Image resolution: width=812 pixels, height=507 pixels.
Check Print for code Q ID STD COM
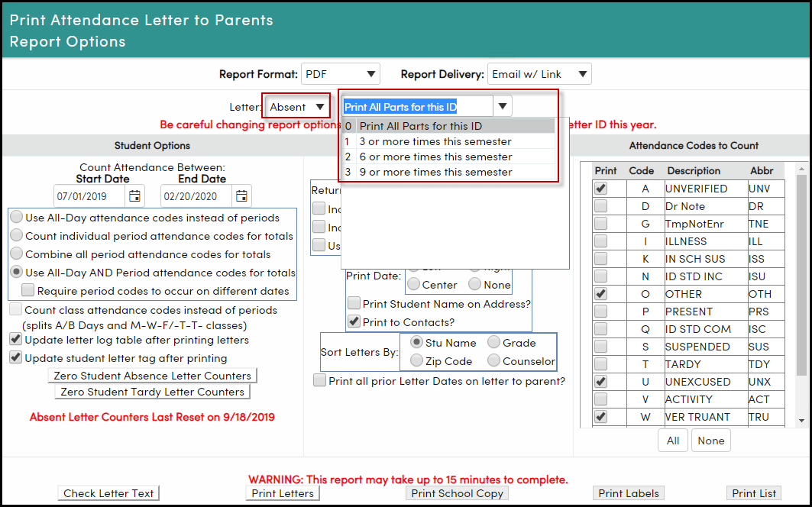click(x=600, y=329)
